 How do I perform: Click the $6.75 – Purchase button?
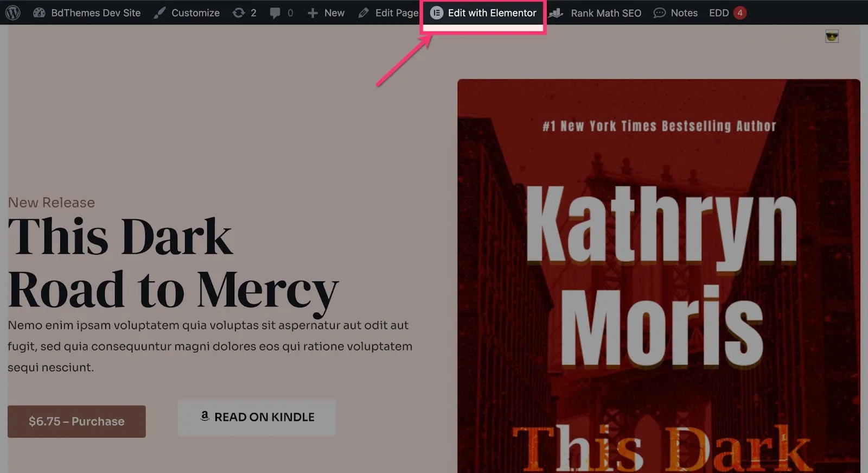tap(76, 421)
